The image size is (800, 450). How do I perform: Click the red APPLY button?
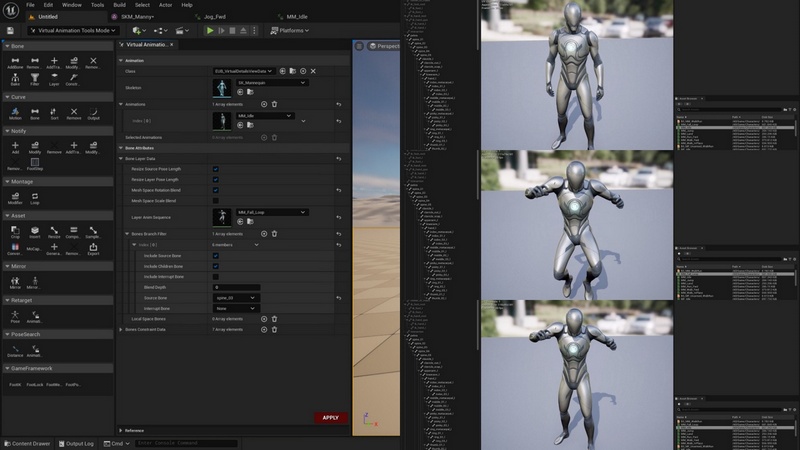click(x=331, y=418)
